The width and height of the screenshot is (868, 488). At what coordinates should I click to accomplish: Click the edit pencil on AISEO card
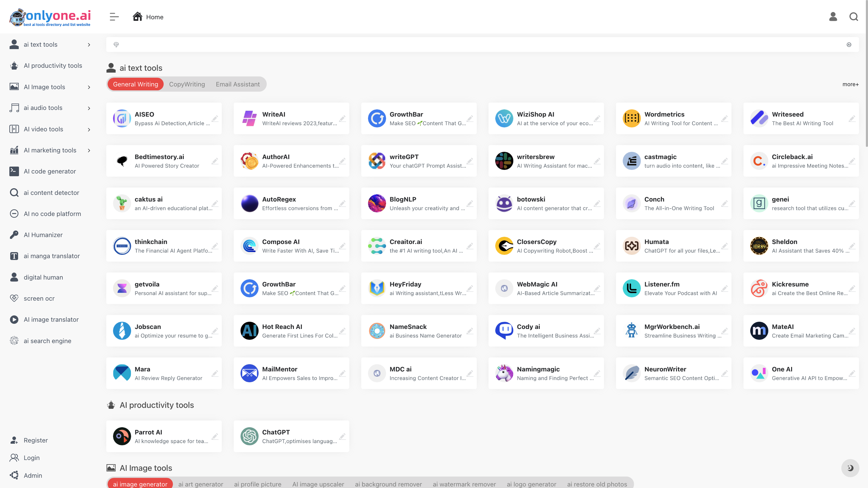click(215, 119)
